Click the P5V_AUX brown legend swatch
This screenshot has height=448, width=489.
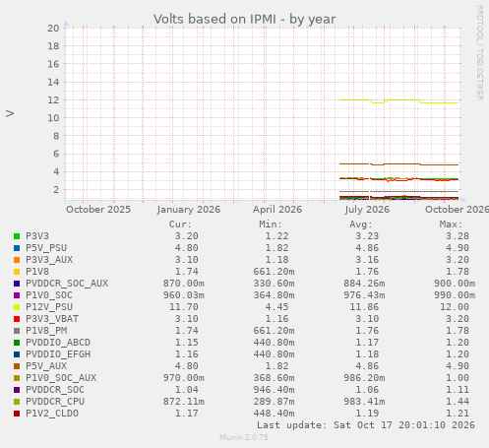(17, 366)
